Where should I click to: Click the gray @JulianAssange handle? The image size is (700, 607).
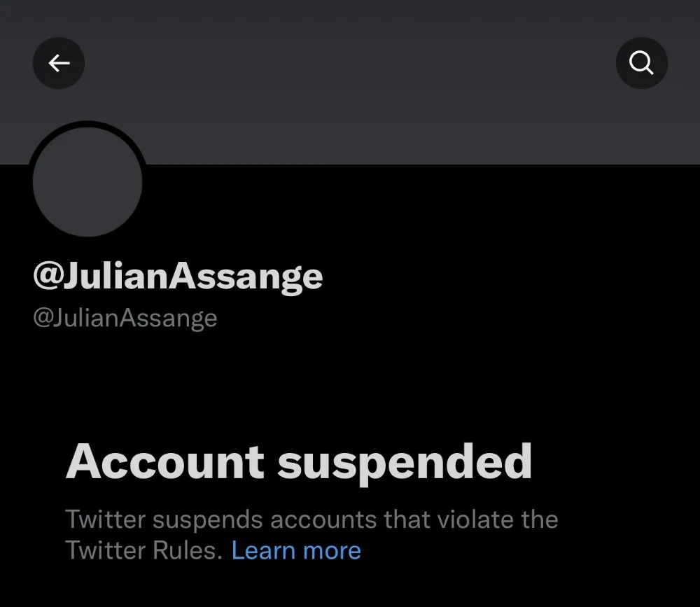pos(125,318)
